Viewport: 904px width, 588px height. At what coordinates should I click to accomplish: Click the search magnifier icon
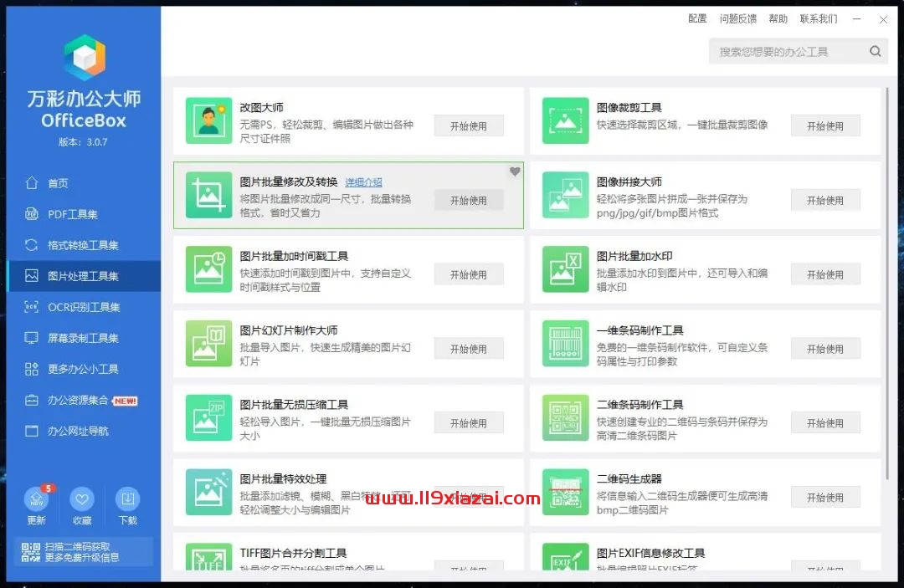click(876, 51)
